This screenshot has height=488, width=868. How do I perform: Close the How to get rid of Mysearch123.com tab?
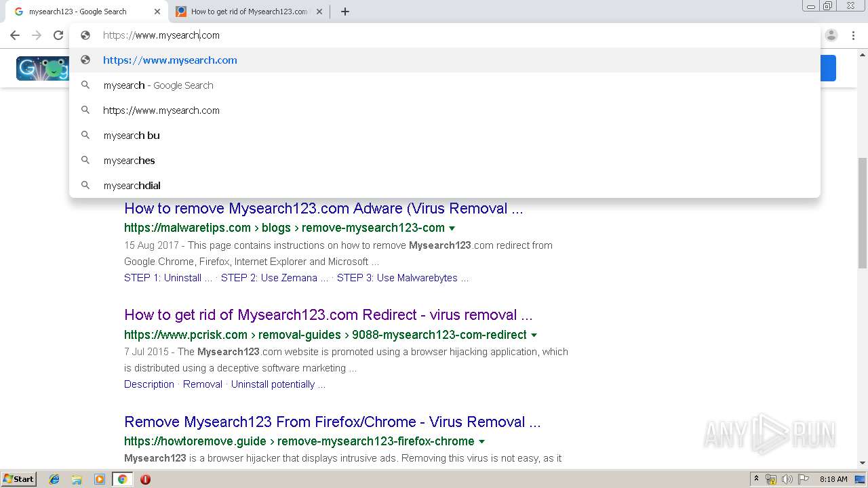tap(319, 12)
